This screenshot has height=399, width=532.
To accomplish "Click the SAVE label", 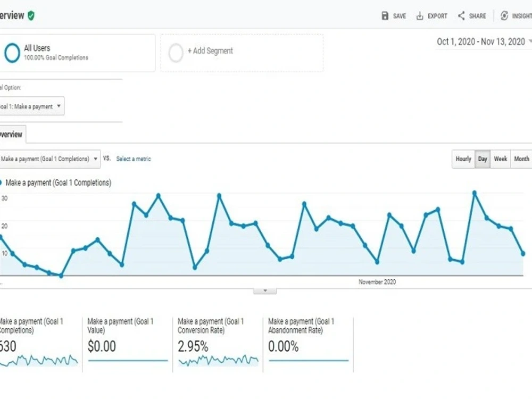I will pyautogui.click(x=400, y=16).
